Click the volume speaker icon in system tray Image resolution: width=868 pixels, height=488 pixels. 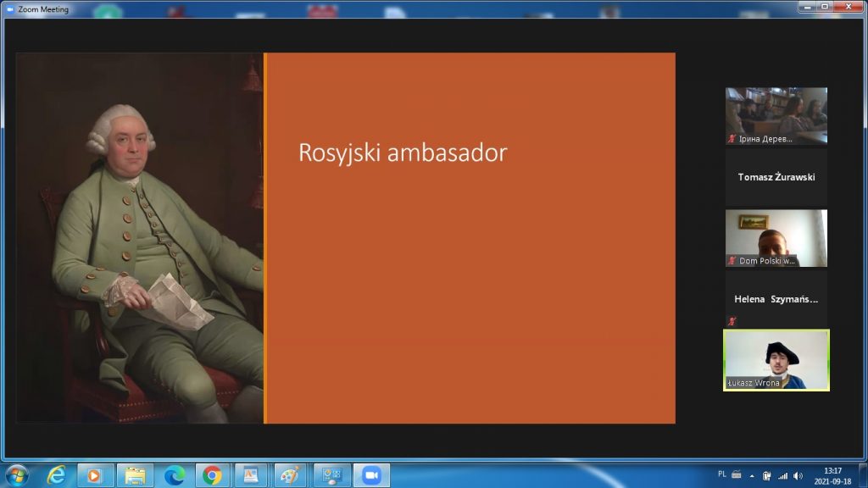(x=798, y=475)
